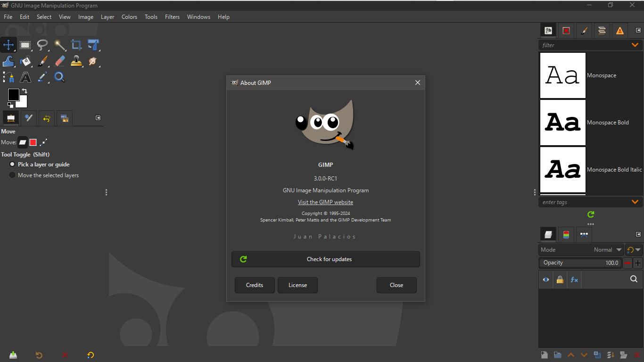The width and height of the screenshot is (644, 362).
Task: Click the green refresh fonts icon
Action: click(x=591, y=214)
